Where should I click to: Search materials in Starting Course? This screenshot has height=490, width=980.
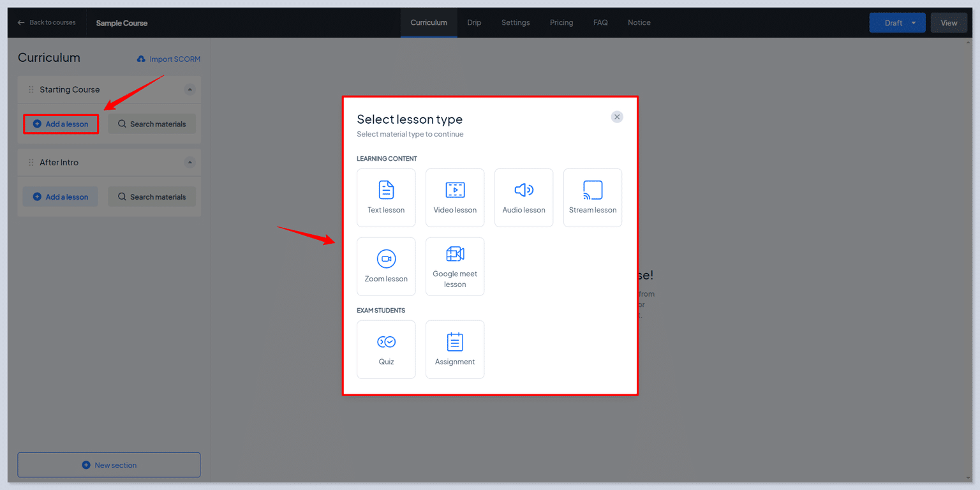[152, 123]
